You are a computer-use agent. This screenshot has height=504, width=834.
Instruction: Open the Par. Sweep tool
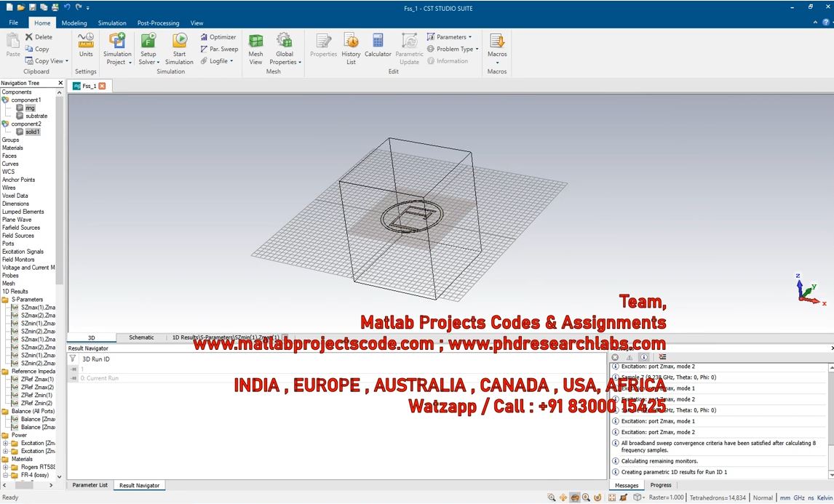point(219,49)
